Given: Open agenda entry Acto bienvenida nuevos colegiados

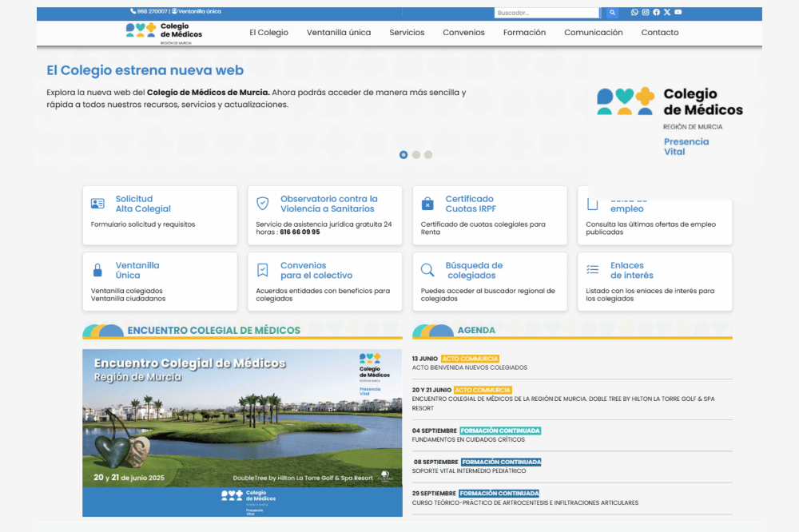Looking at the screenshot, I should tap(469, 367).
